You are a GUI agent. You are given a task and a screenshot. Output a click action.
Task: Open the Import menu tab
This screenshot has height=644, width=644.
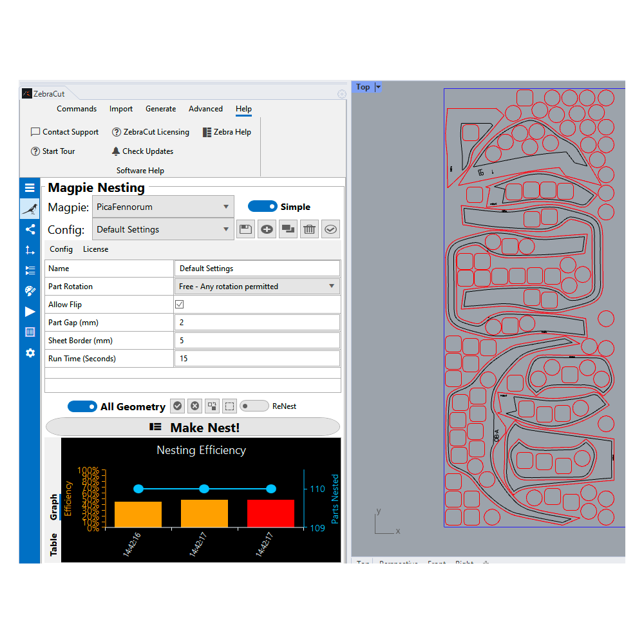click(x=121, y=109)
